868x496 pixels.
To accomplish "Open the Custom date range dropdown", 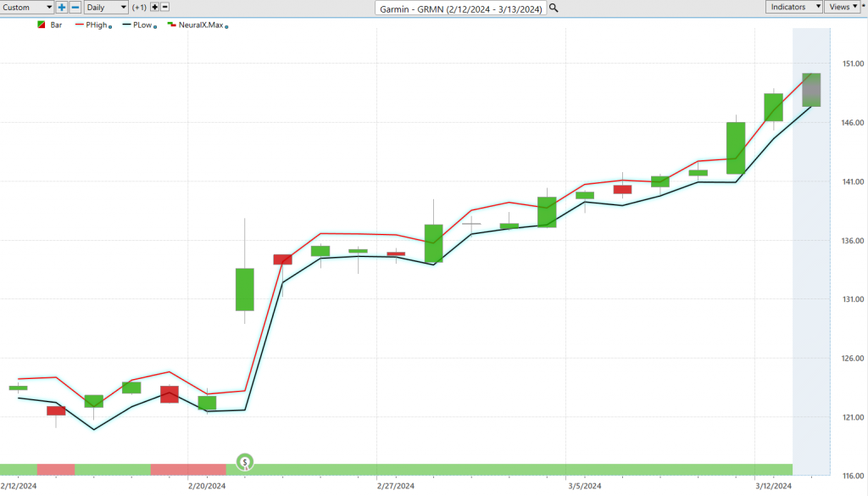I will tap(26, 7).
